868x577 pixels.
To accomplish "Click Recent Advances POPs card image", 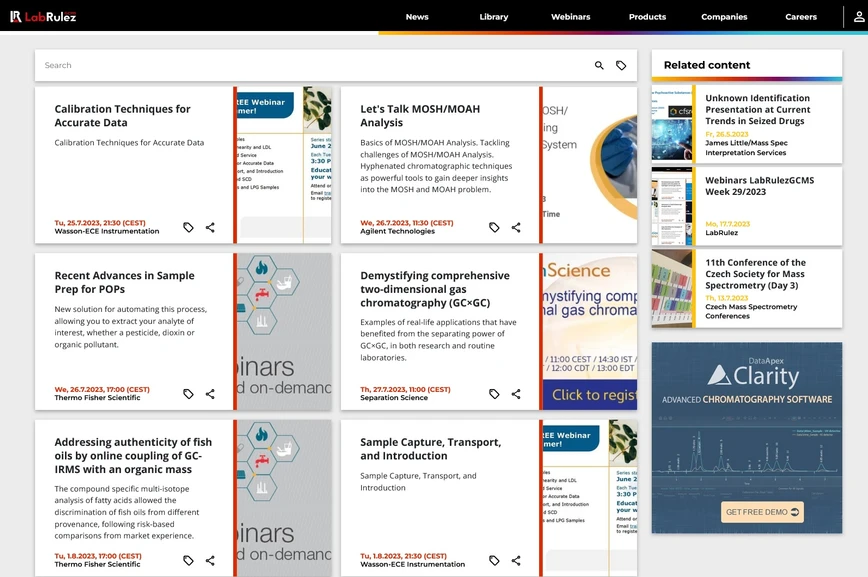I will pos(285,332).
